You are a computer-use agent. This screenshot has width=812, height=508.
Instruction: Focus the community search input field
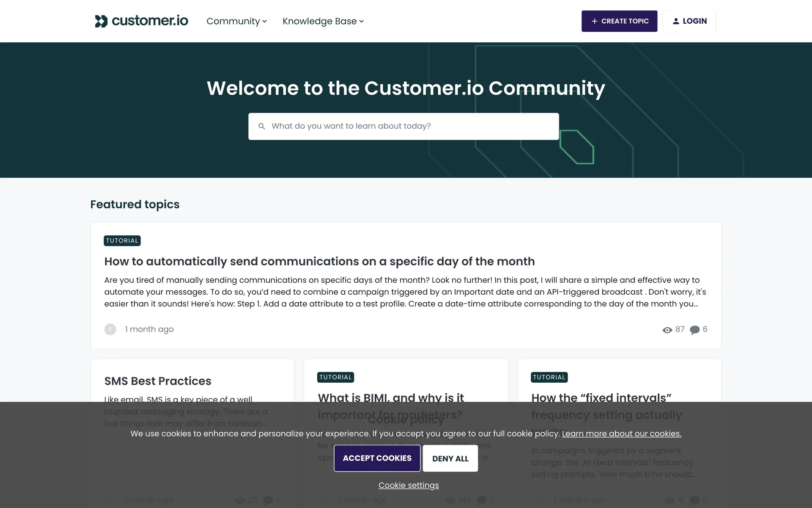click(x=410, y=126)
